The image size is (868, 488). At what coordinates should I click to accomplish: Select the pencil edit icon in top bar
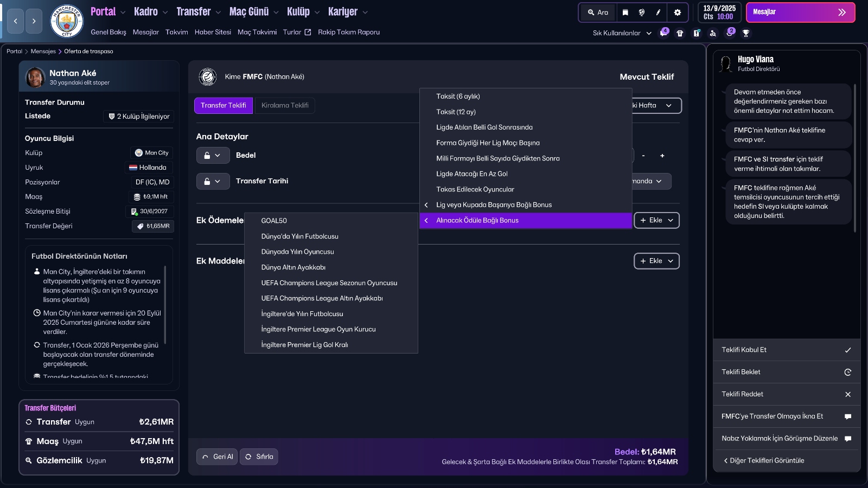click(x=658, y=12)
